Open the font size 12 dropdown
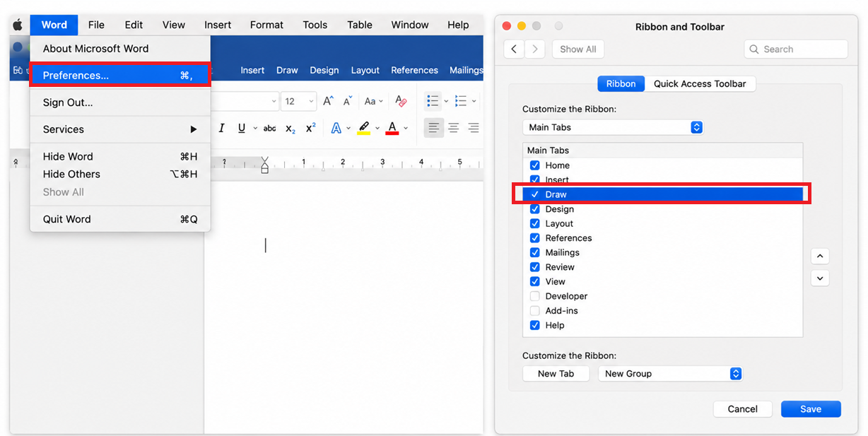The height and width of the screenshot is (436, 868). pos(298,101)
